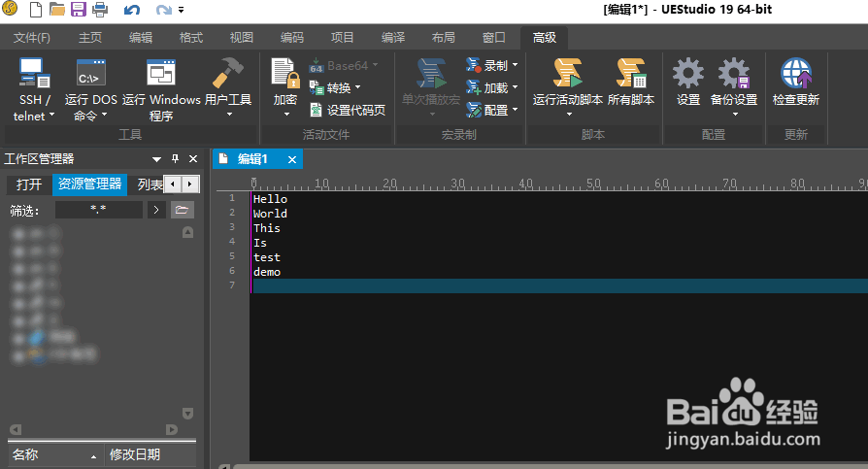The width and height of the screenshot is (868, 469).
Task: Run the active script icon
Action: pyautogui.click(x=567, y=73)
